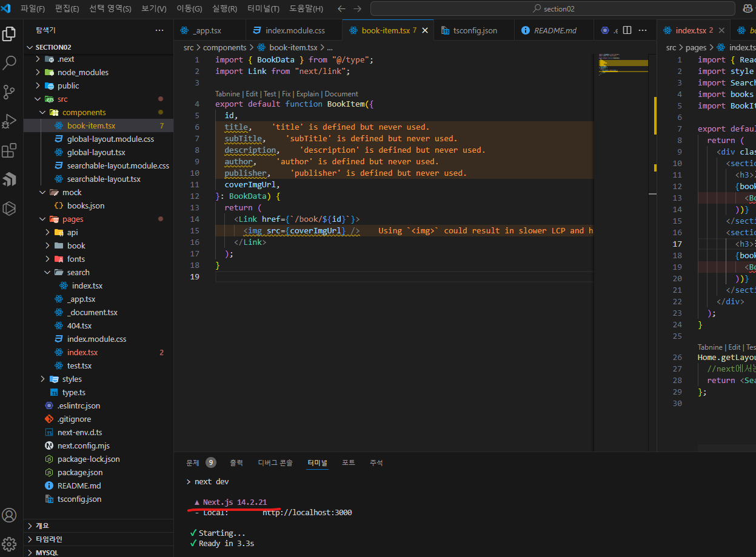The height and width of the screenshot is (557, 756).
Task: Click the section02 search box in title bar
Action: coord(552,9)
